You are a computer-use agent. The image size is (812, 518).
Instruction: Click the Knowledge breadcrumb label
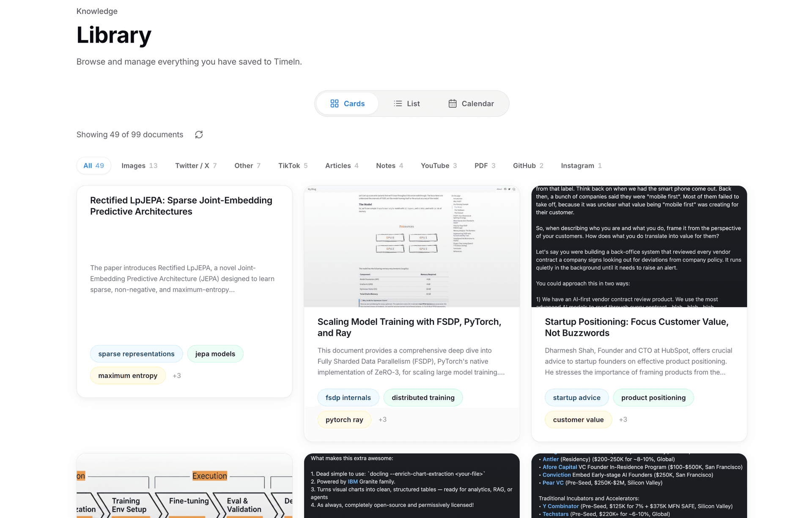(97, 11)
